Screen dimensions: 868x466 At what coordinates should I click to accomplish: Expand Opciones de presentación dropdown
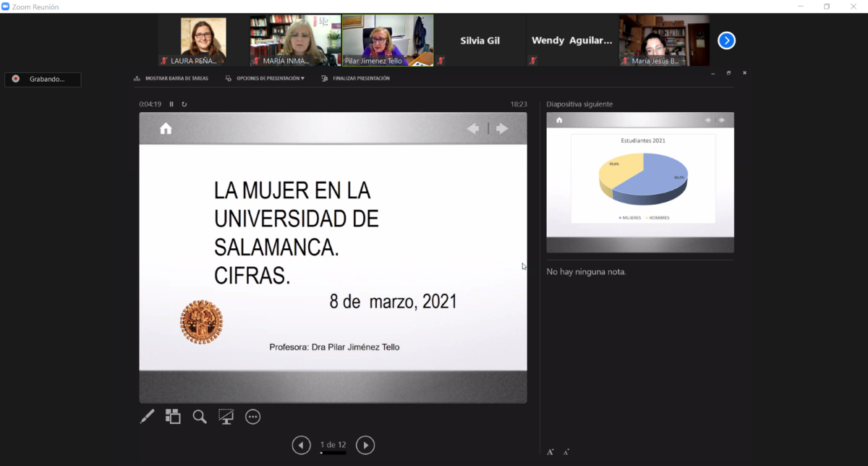[265, 78]
